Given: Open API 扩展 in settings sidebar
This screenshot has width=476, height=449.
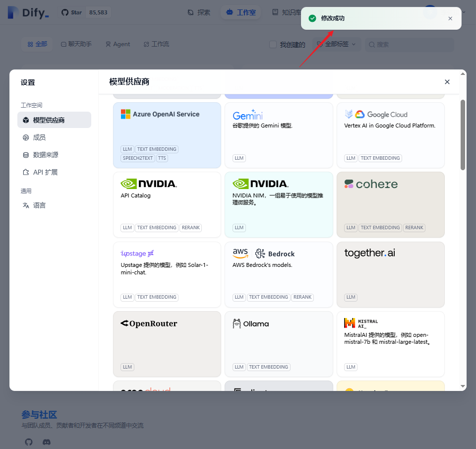Looking at the screenshot, I should click(x=55, y=172).
